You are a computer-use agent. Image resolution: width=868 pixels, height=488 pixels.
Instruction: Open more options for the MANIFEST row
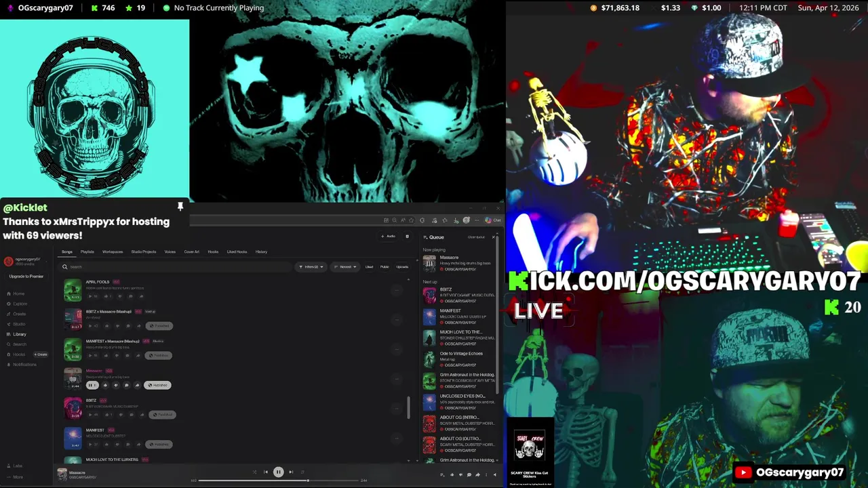point(397,438)
